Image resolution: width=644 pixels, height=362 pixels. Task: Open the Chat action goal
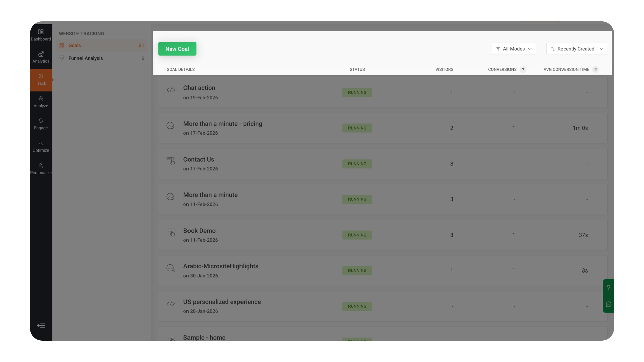click(x=199, y=88)
